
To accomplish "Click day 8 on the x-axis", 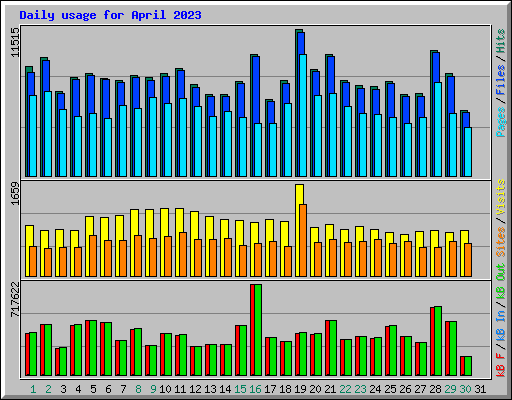I will pos(138,389).
